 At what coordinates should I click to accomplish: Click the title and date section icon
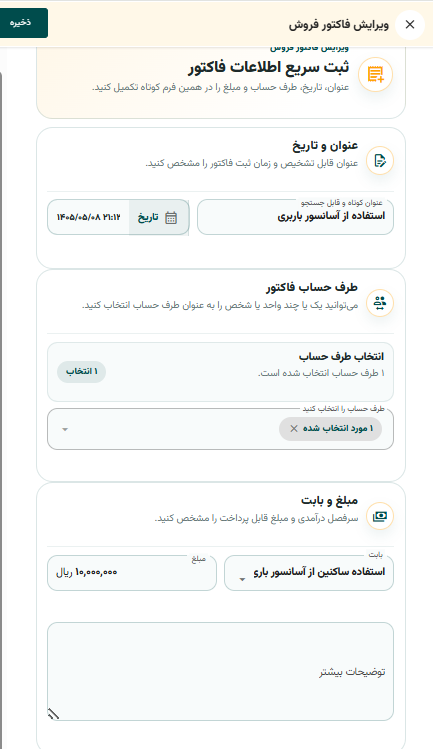(380, 160)
